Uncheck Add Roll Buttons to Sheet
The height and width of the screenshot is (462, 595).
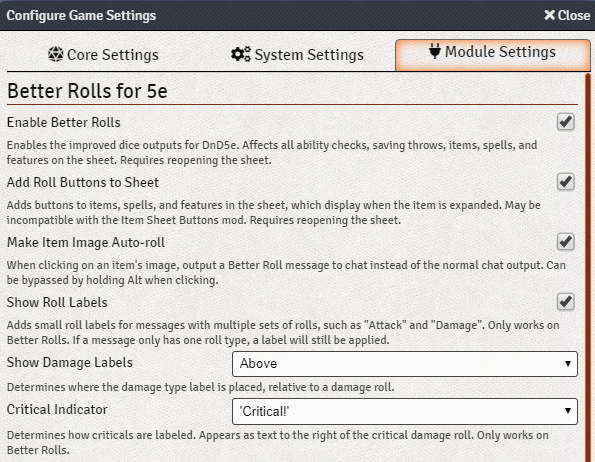(x=565, y=182)
